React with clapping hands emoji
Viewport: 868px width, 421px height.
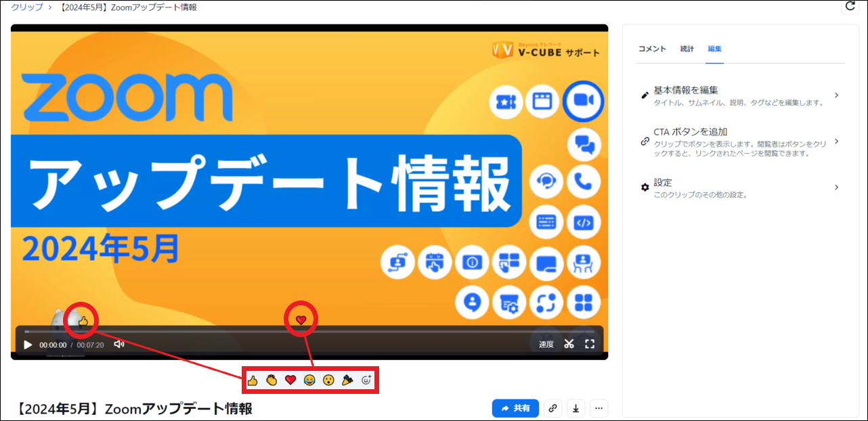point(272,380)
